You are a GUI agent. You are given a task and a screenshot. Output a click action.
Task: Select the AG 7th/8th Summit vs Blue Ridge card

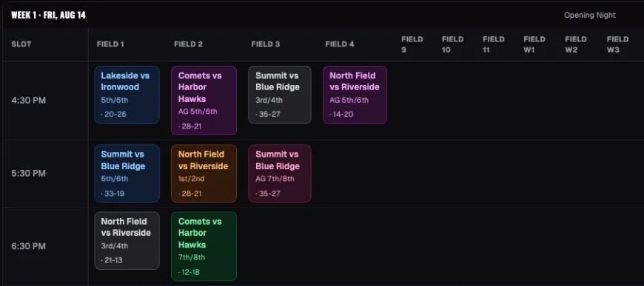(280, 173)
